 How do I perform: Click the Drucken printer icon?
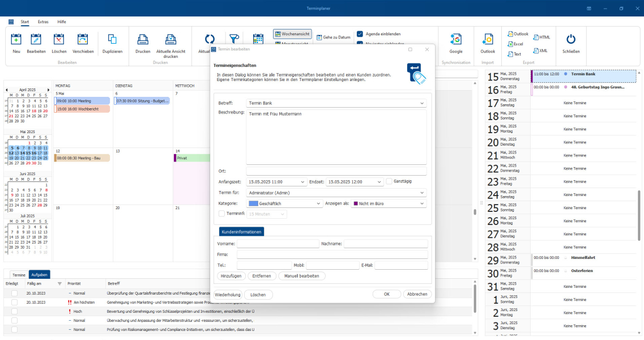143,39
